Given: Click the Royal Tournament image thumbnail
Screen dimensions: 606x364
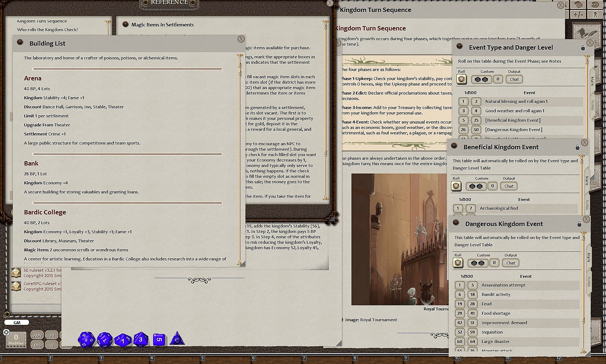Looking at the screenshot, I should coord(399,239).
